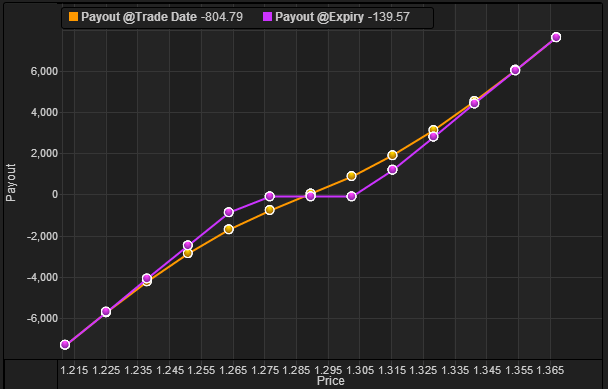
Task: Click the Price axis title
Action: tap(330, 381)
